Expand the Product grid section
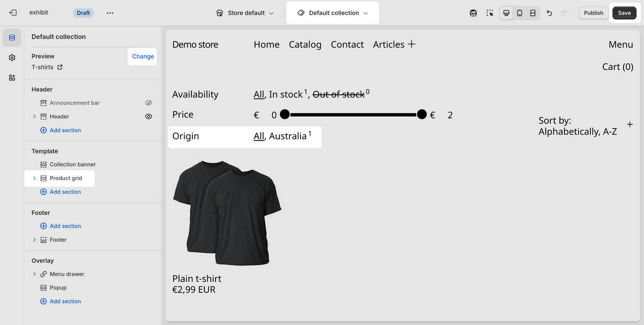 [34, 178]
